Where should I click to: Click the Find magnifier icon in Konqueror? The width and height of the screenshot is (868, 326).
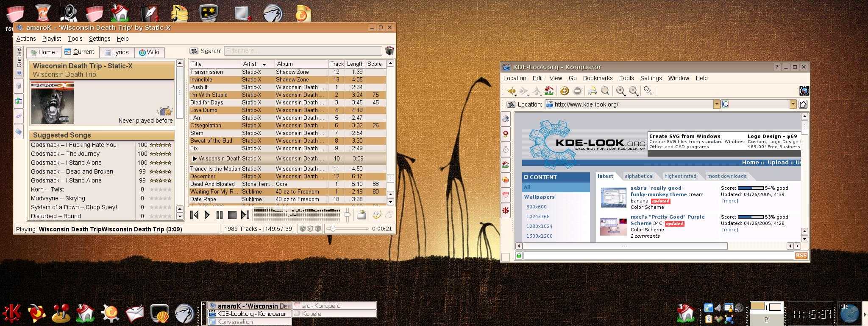605,91
